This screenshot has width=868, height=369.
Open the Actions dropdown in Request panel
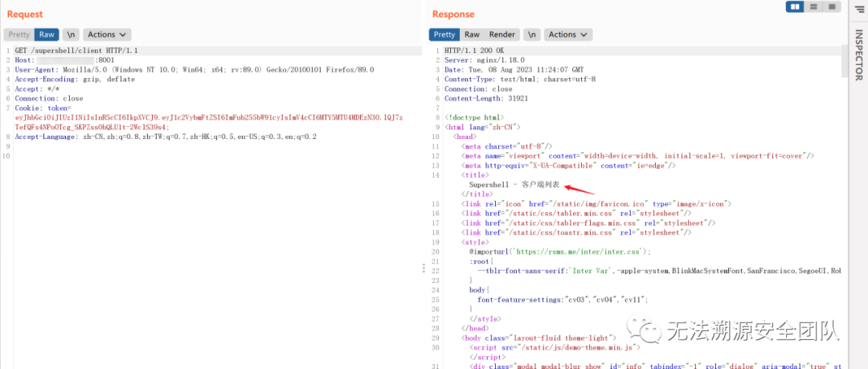(107, 35)
